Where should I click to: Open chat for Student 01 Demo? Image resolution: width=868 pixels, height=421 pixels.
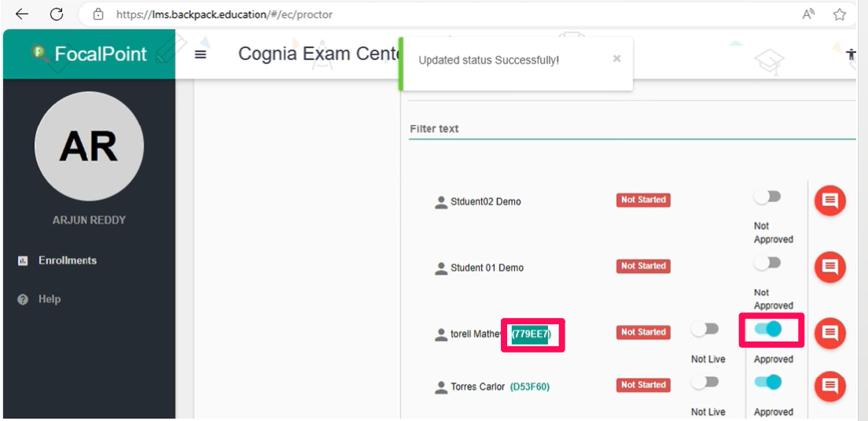[x=829, y=267]
